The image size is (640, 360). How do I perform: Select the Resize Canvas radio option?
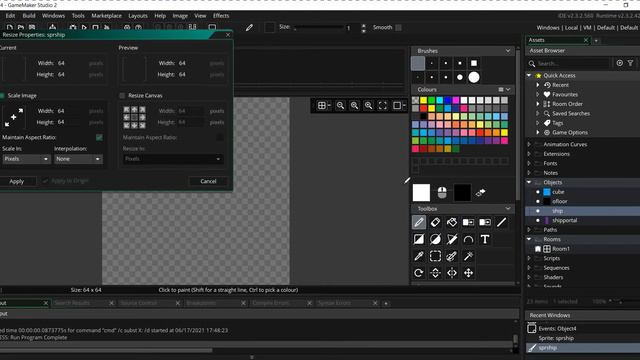pos(122,96)
